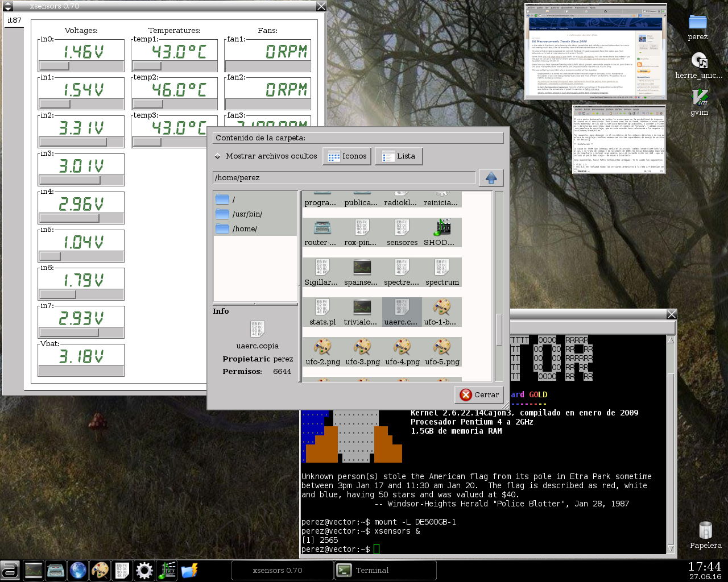Click the uaerc.copia filename in Info
Viewport: 728px width, 582px height.
pyautogui.click(x=258, y=346)
